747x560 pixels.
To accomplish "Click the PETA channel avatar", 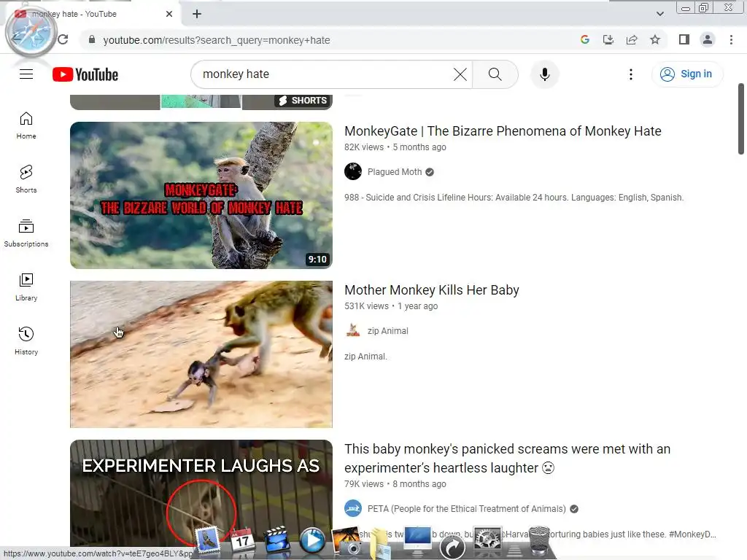I will point(353,508).
